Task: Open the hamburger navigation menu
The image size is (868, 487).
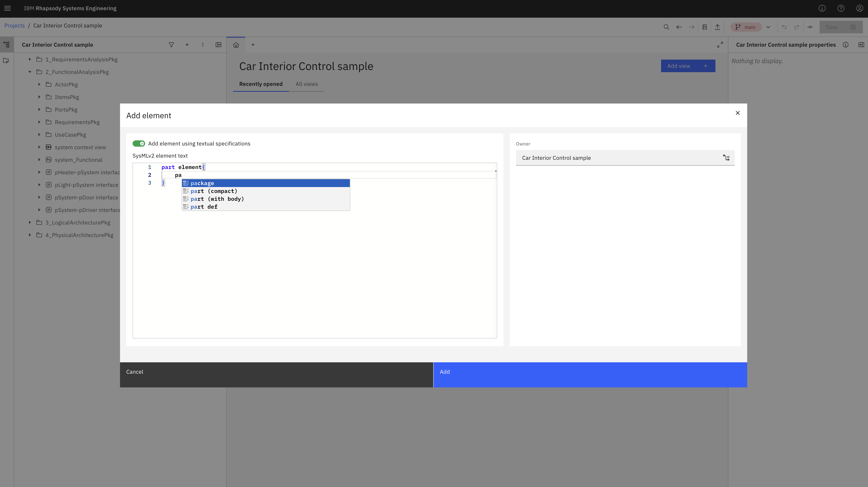Action: (7, 8)
